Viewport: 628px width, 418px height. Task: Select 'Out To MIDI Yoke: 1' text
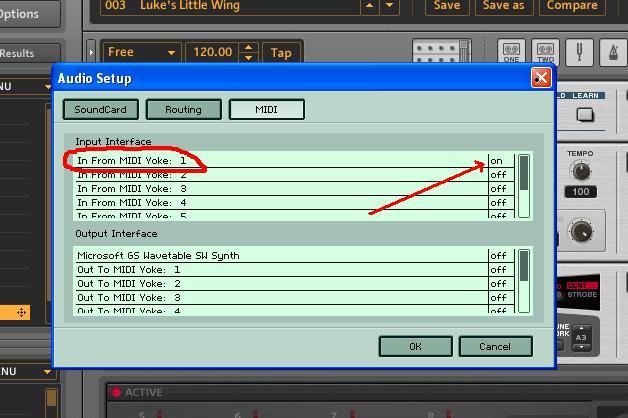tap(129, 269)
